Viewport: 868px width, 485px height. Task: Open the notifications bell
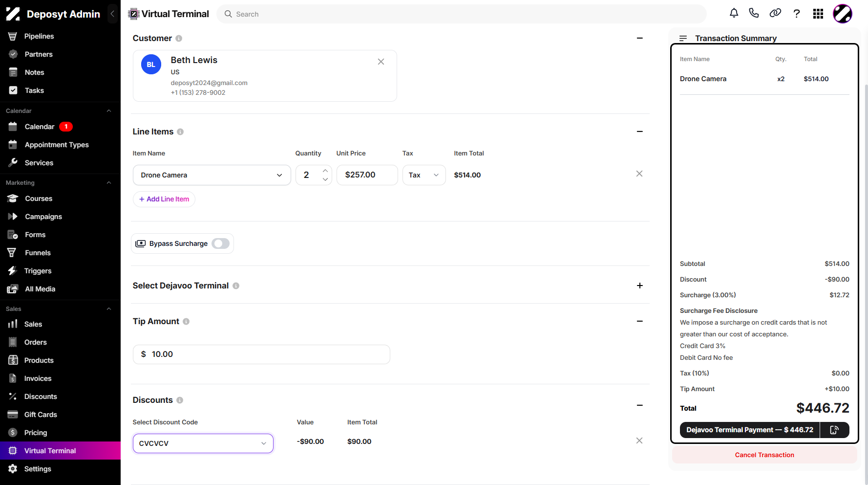734,13
